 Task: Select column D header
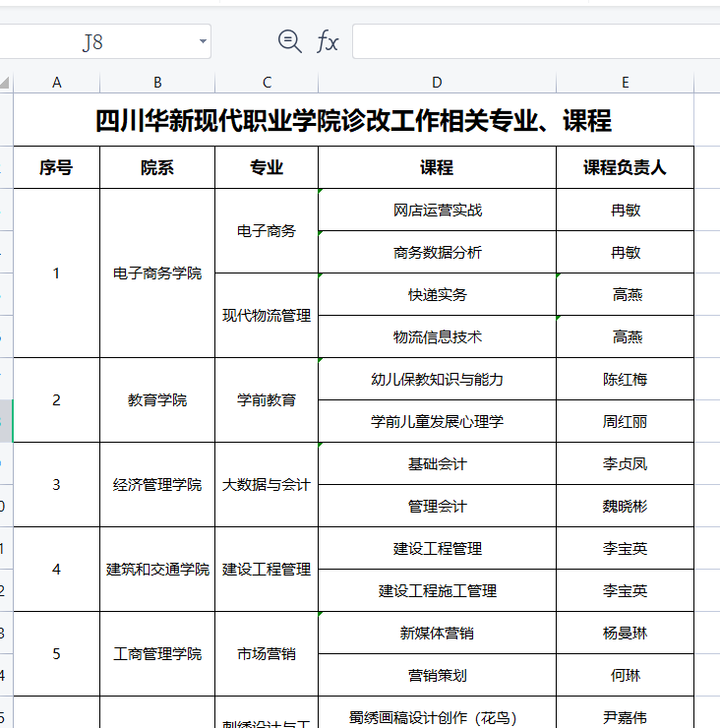coord(437,83)
